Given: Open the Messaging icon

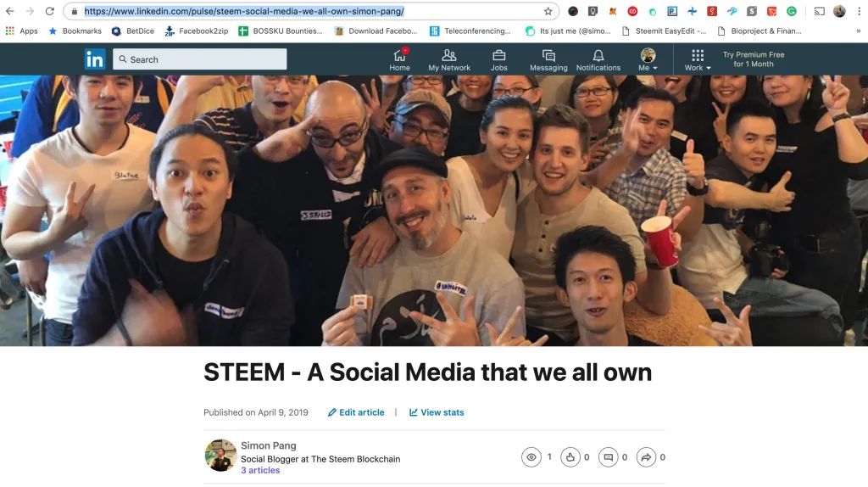Looking at the screenshot, I should tap(548, 60).
